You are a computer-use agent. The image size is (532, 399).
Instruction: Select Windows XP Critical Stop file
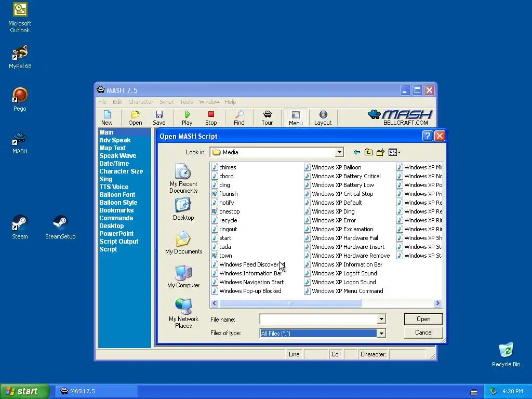pyautogui.click(x=339, y=194)
